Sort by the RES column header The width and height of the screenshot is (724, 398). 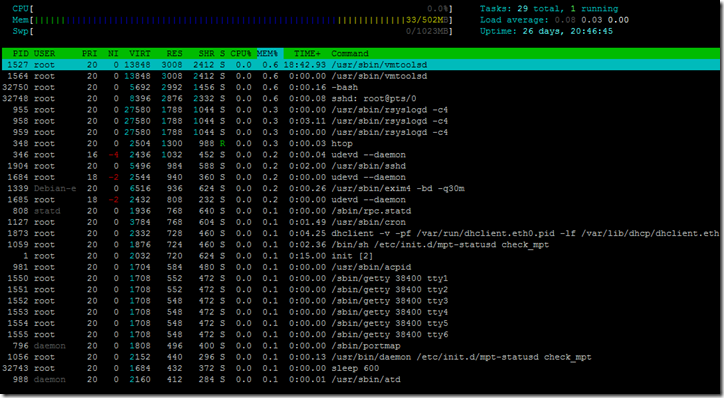coord(175,54)
